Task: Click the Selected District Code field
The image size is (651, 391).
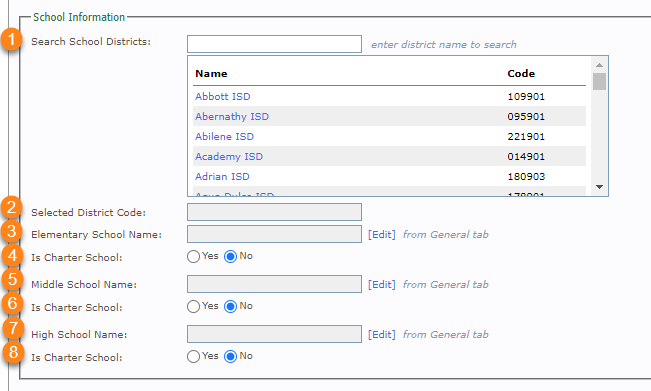Action: (x=274, y=212)
